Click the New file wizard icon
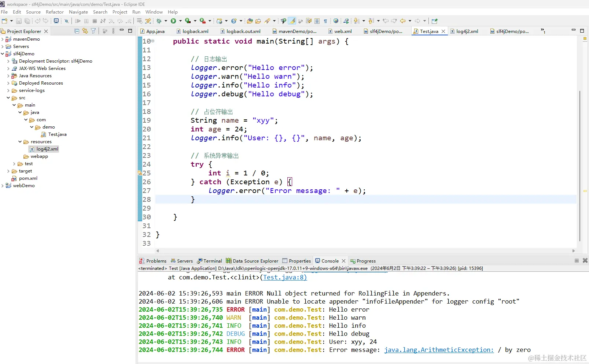Viewport: 589px width, 364px height. coord(5,21)
